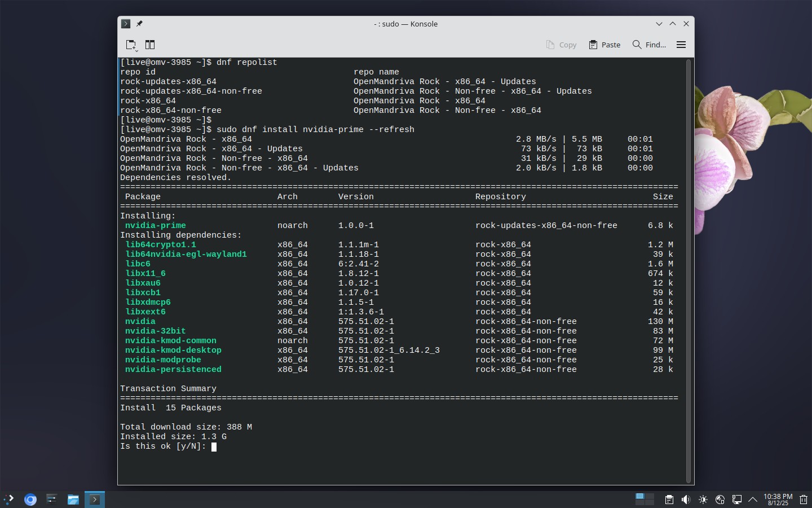The image size is (812, 508).
Task: Open the volume control in tray
Action: [686, 500]
